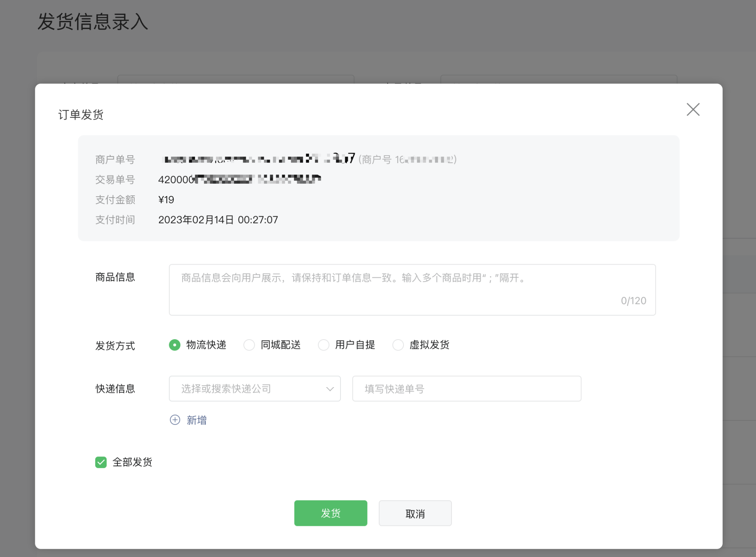This screenshot has height=557, width=756.
Task: Click the 交易单号 value starting 420000
Action: point(239,180)
